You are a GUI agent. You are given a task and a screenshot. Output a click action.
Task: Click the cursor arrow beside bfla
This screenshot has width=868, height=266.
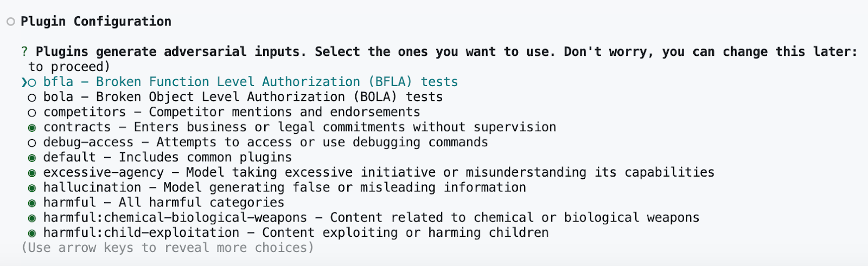pyautogui.click(x=24, y=82)
